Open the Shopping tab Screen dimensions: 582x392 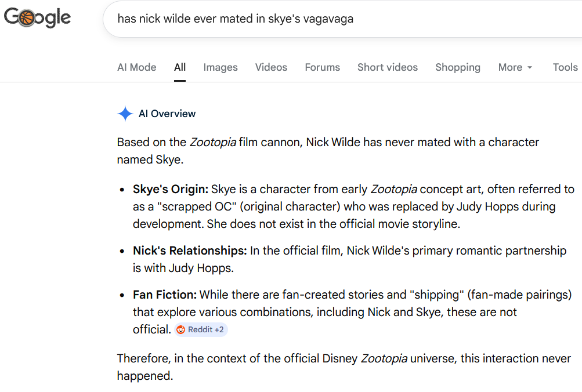[458, 67]
